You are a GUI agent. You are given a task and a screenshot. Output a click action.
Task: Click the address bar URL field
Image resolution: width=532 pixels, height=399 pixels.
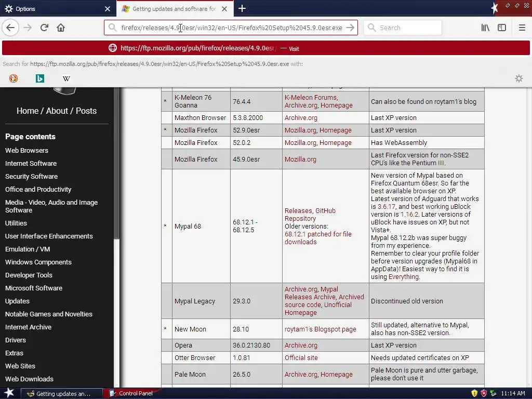(x=231, y=28)
